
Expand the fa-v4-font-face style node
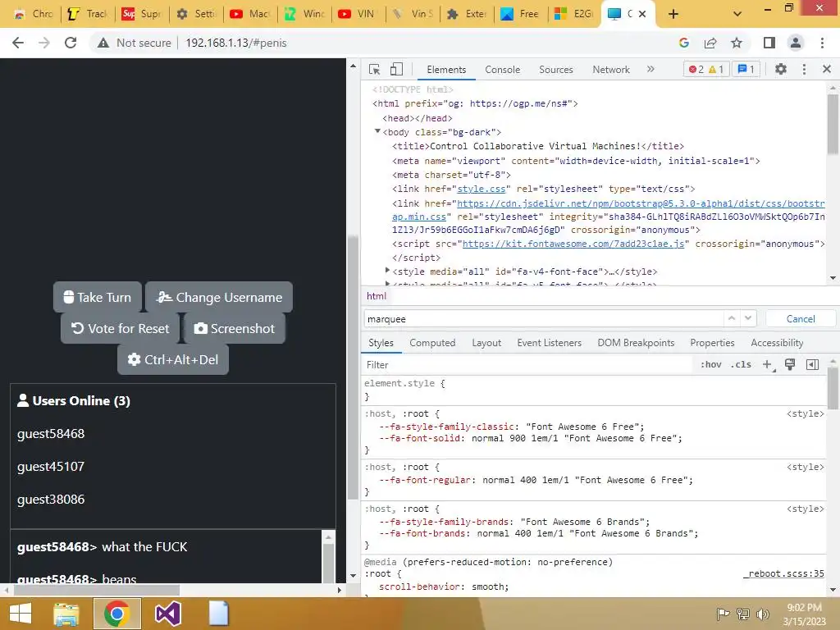coord(387,271)
